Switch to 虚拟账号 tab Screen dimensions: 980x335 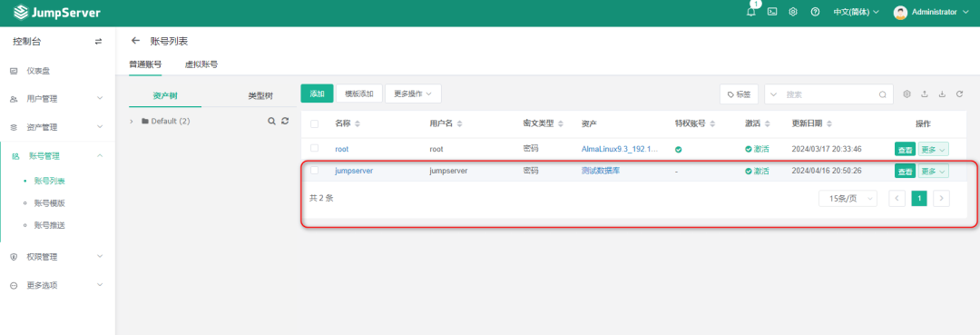(x=201, y=64)
